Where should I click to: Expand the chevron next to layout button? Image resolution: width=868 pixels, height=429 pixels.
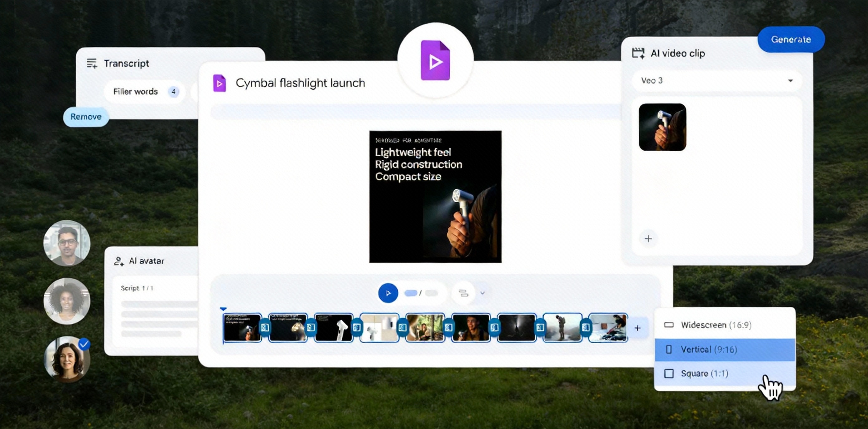tap(482, 293)
